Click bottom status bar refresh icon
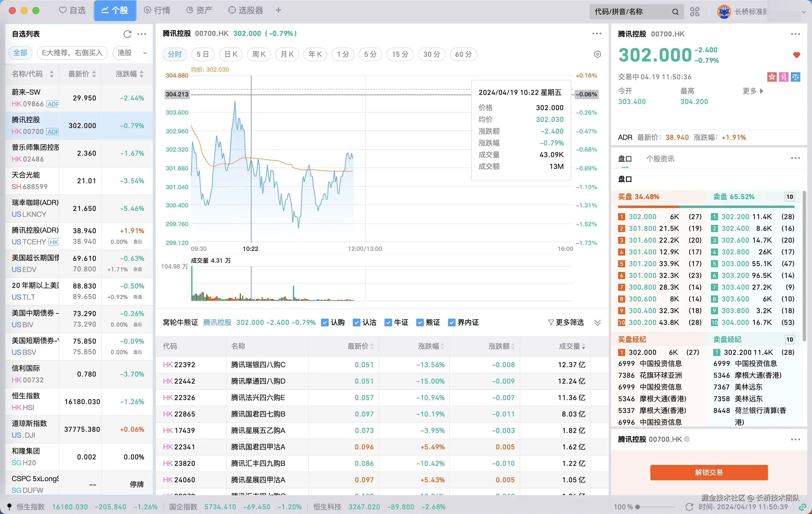Viewport: 812px width, 514px height. click(x=689, y=507)
